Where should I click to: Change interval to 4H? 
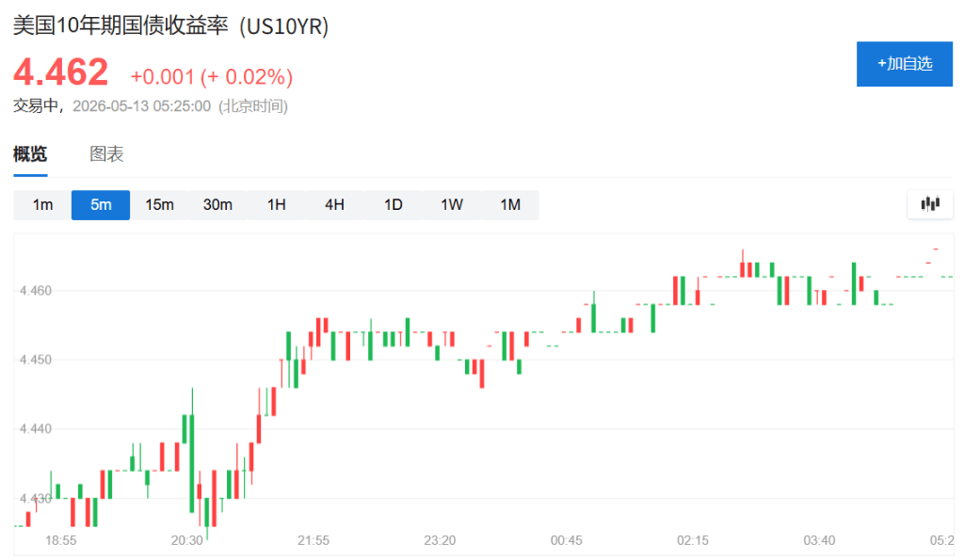[x=334, y=204]
